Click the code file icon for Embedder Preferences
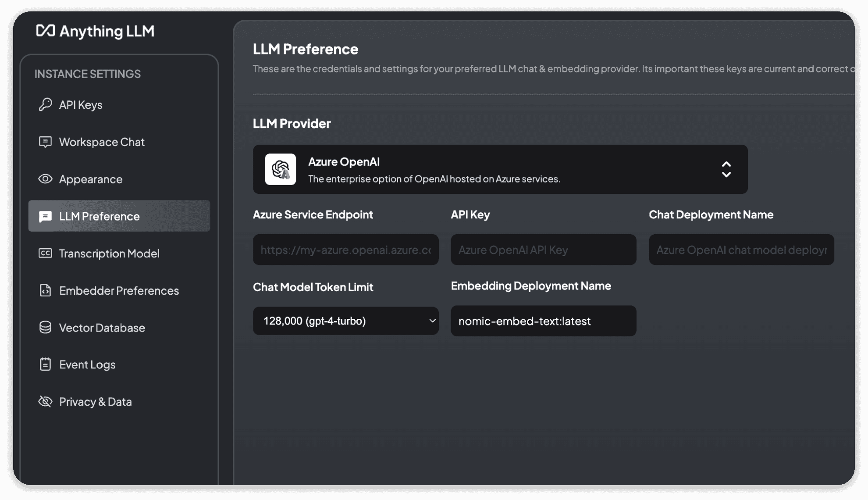868x500 pixels. pyautogui.click(x=45, y=290)
